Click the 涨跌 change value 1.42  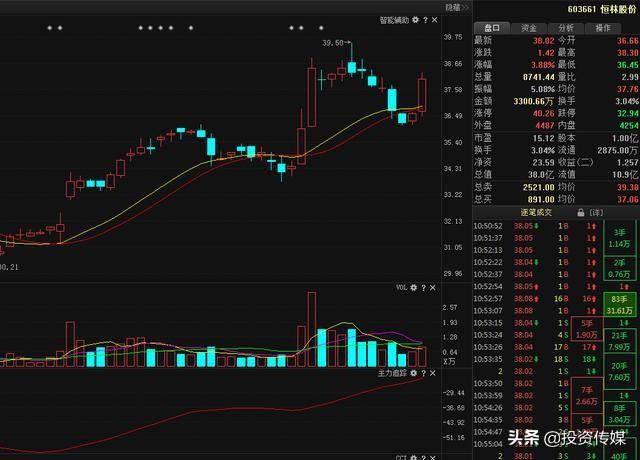(x=546, y=53)
